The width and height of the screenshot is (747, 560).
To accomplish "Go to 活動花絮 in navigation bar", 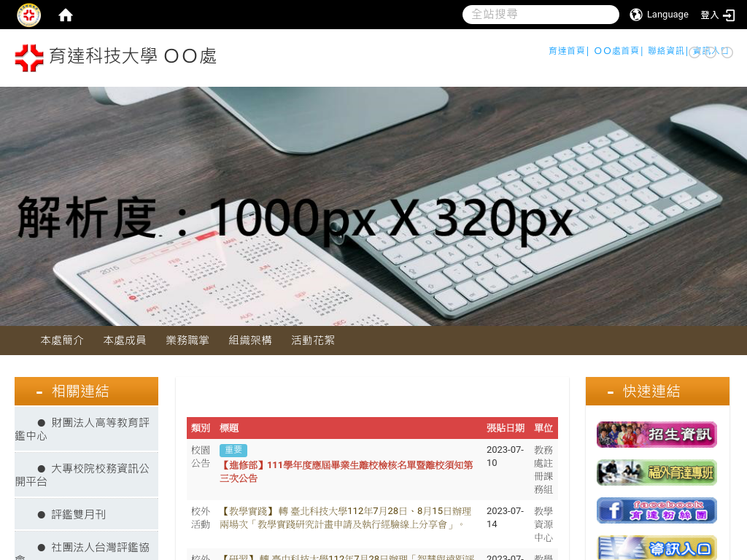I will (313, 341).
